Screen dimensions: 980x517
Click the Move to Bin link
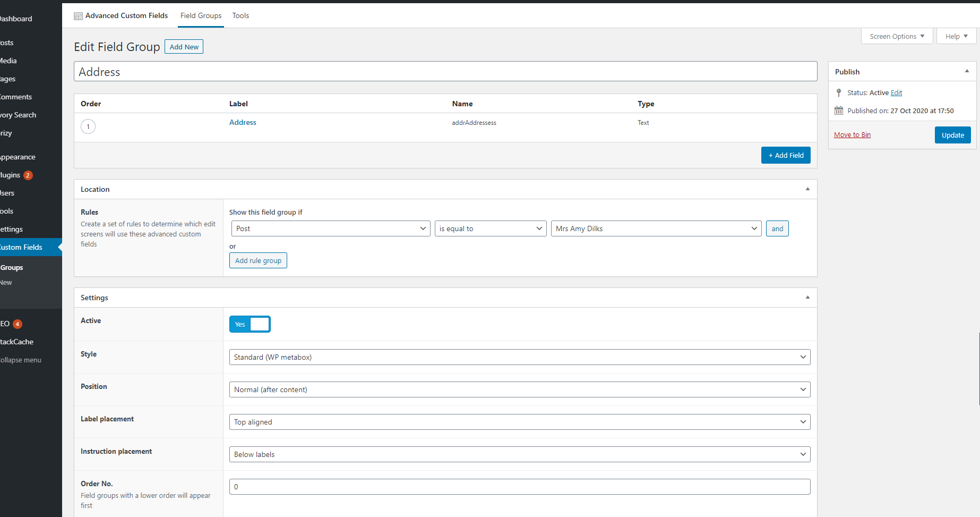coord(852,135)
